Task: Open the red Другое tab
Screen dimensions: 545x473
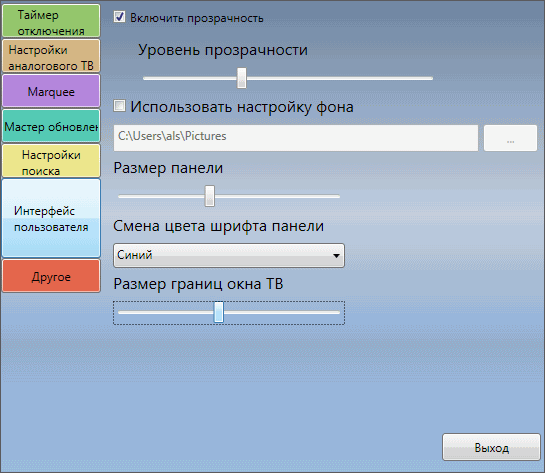Action: pyautogui.click(x=51, y=276)
